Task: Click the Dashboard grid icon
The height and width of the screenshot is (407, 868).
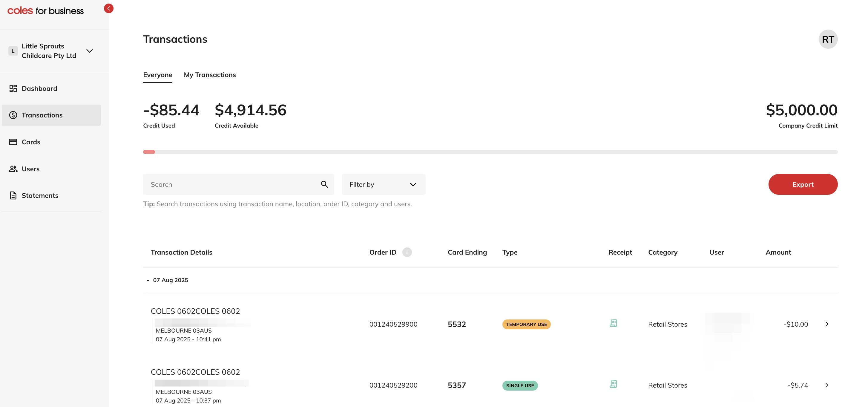Action: (x=13, y=88)
